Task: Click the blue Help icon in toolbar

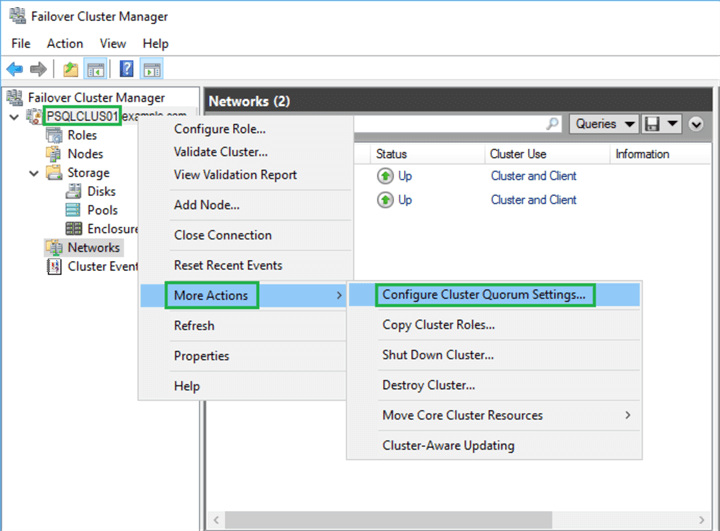Action: click(x=127, y=69)
